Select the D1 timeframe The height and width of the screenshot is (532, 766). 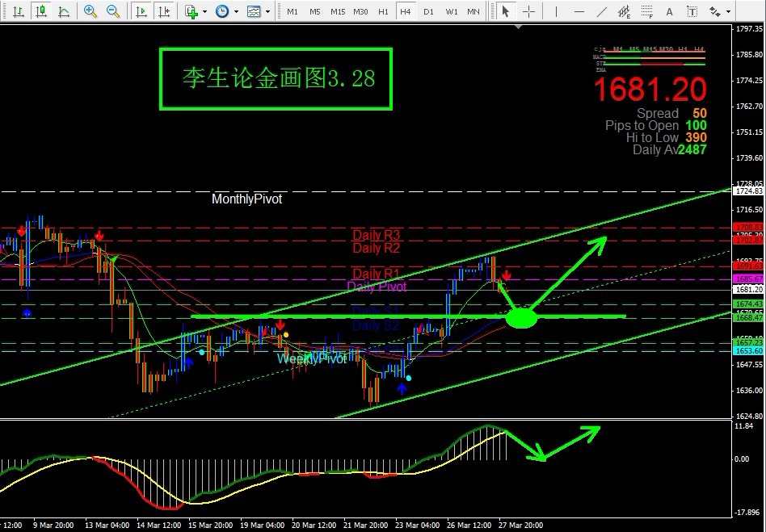428,11
